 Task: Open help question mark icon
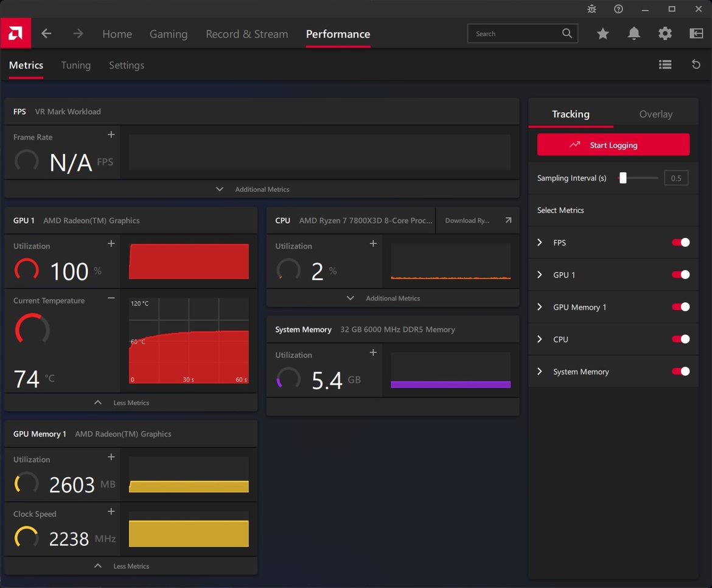[618, 9]
